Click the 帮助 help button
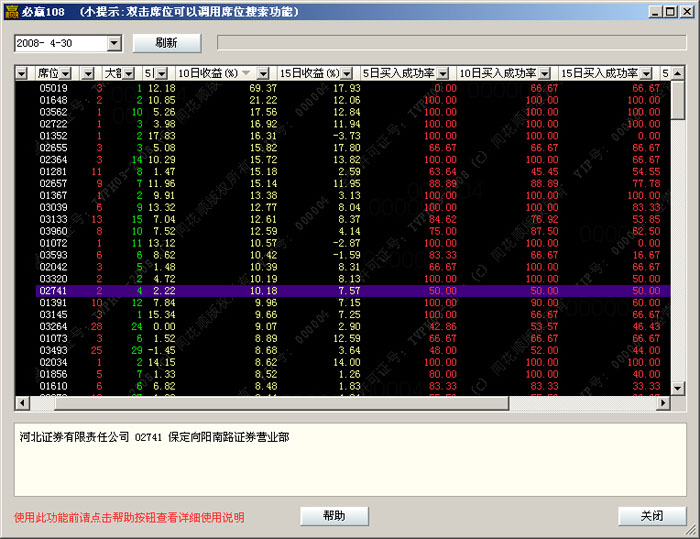 (334, 516)
